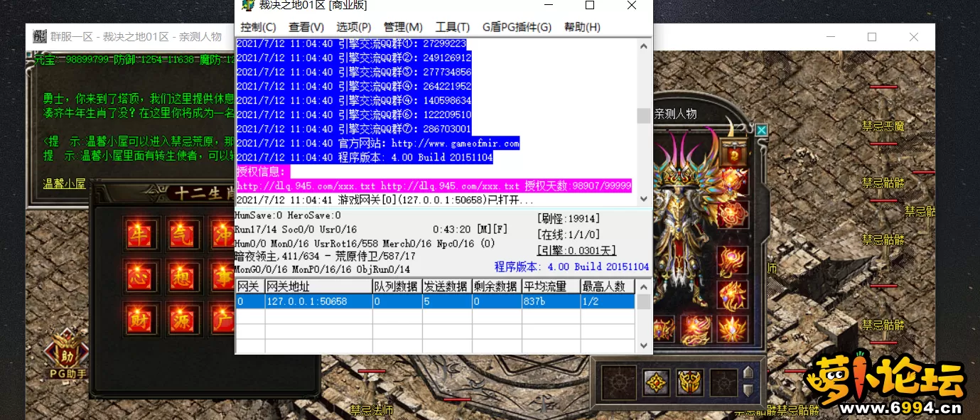This screenshot has width=980, height=420.
Task: Click the 837b average traffic cell
Action: click(550, 301)
